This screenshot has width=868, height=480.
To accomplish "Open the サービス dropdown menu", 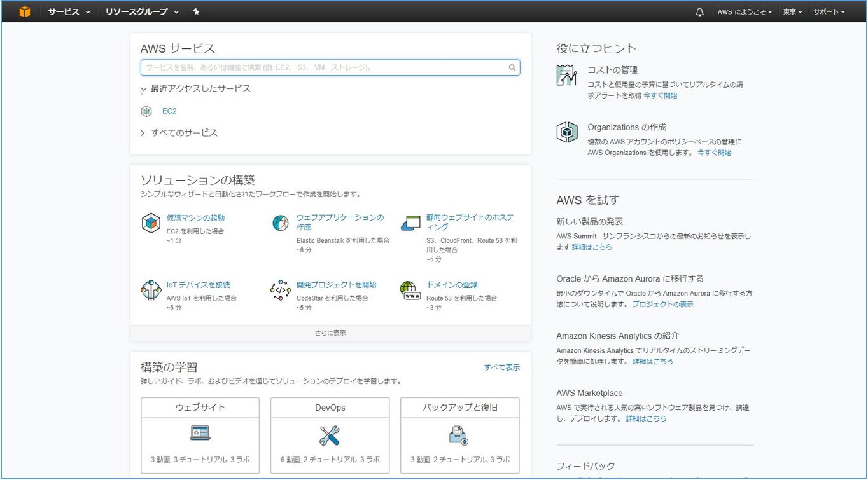I will point(69,11).
